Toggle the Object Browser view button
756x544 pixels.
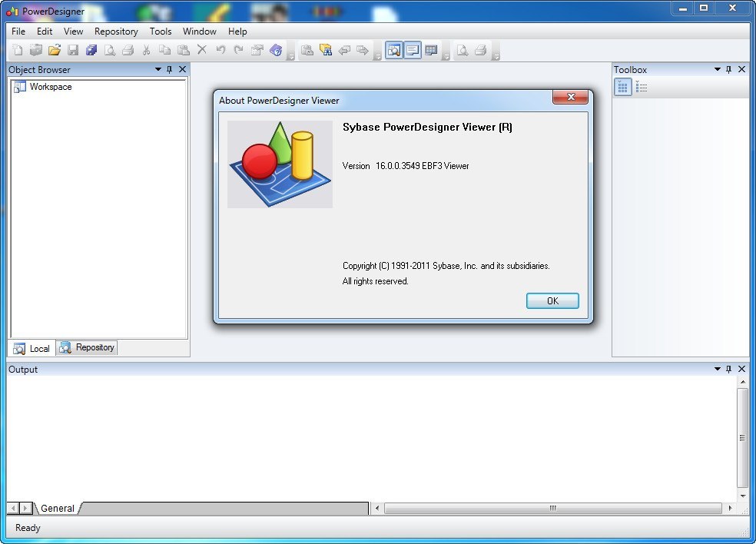[x=394, y=51]
